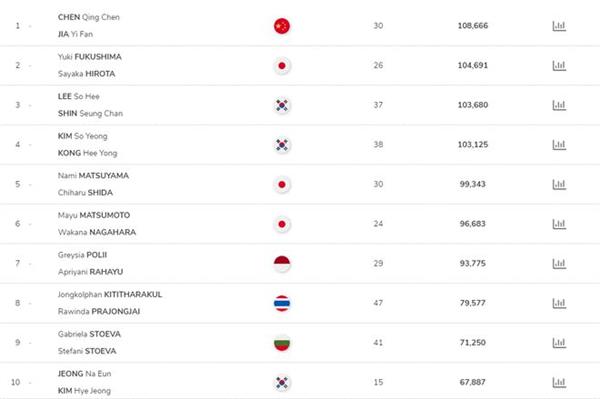Show chart icon for POLII and RAHAYU

point(559,264)
